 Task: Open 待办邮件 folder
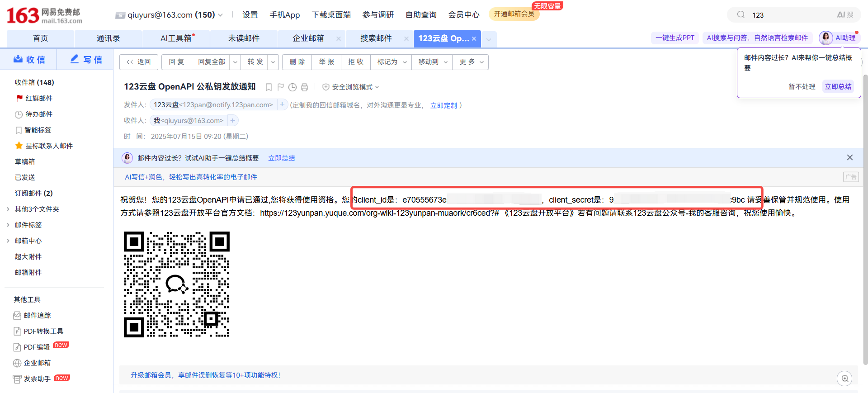(x=34, y=114)
